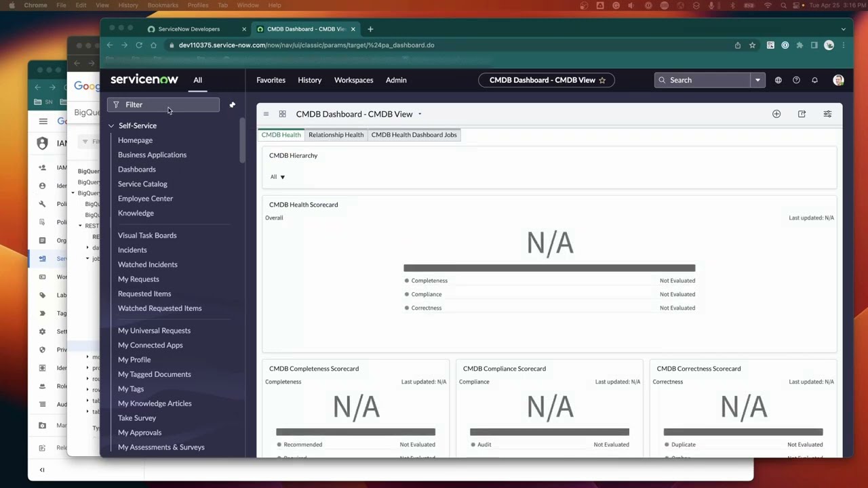Toggle the dashboard hamburger menu icon

pos(266,114)
